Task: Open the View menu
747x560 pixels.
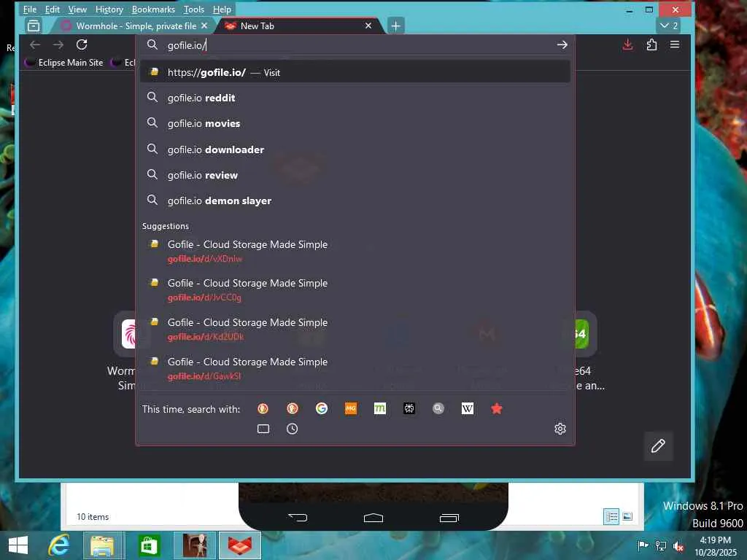Action: tap(77, 9)
